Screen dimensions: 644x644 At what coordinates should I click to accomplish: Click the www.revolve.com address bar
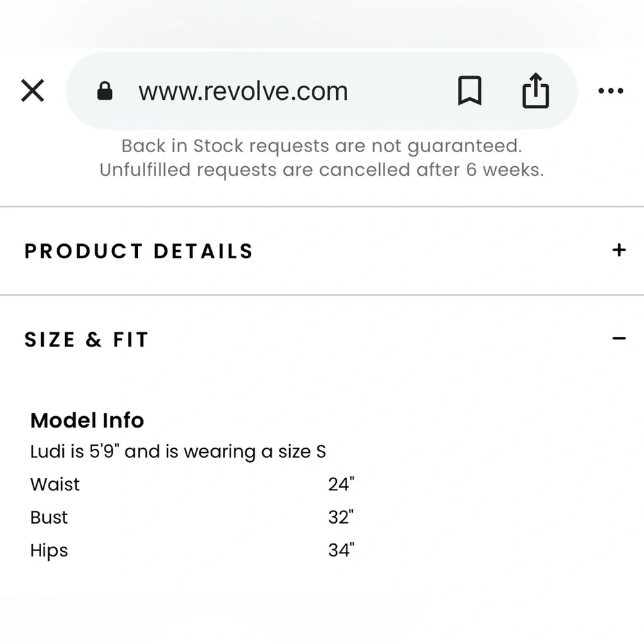243,91
